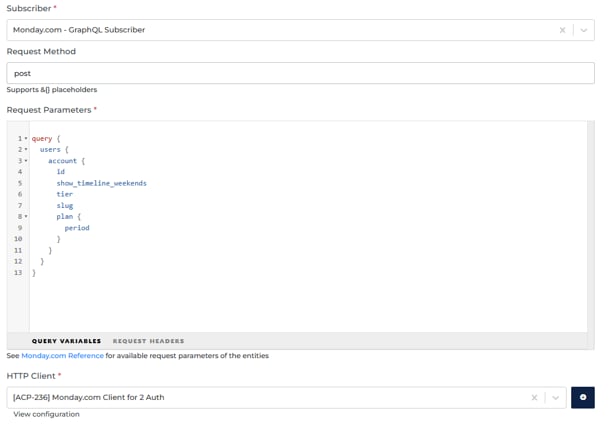Screen dimensions: 615x432
Task: Open the Monday.com Reference link
Action: [x=62, y=355]
